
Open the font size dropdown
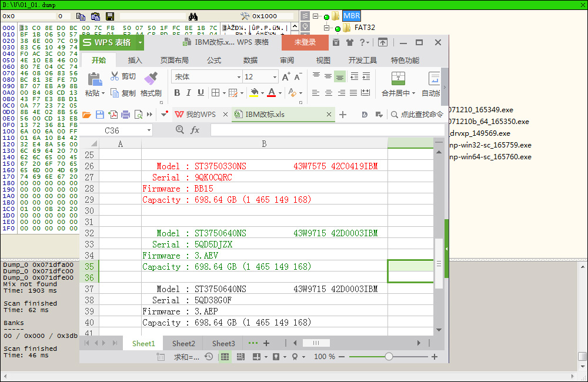click(x=275, y=77)
